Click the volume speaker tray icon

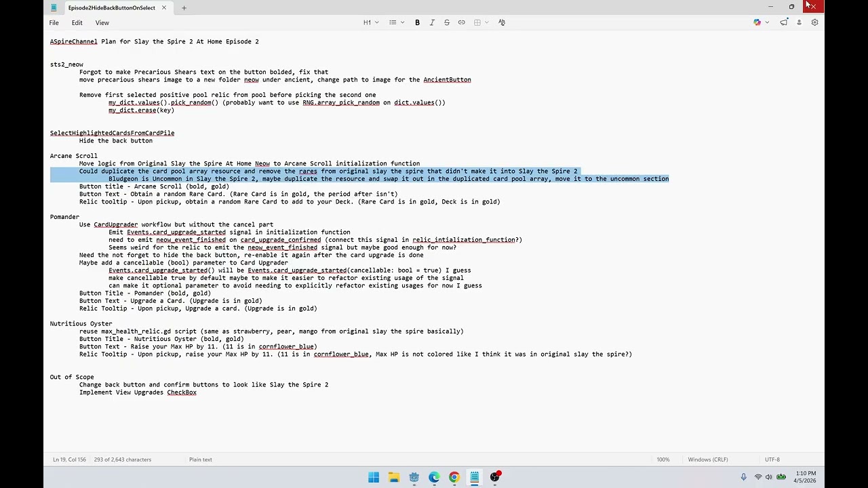pyautogui.click(x=769, y=477)
